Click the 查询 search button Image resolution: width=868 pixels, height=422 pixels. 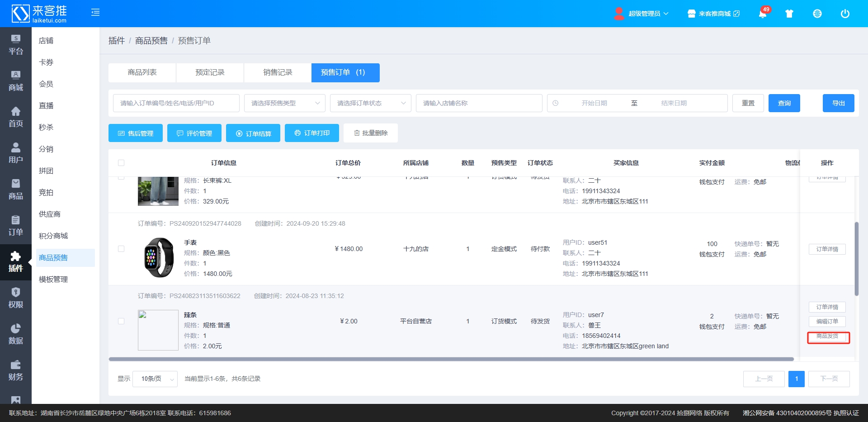point(784,103)
